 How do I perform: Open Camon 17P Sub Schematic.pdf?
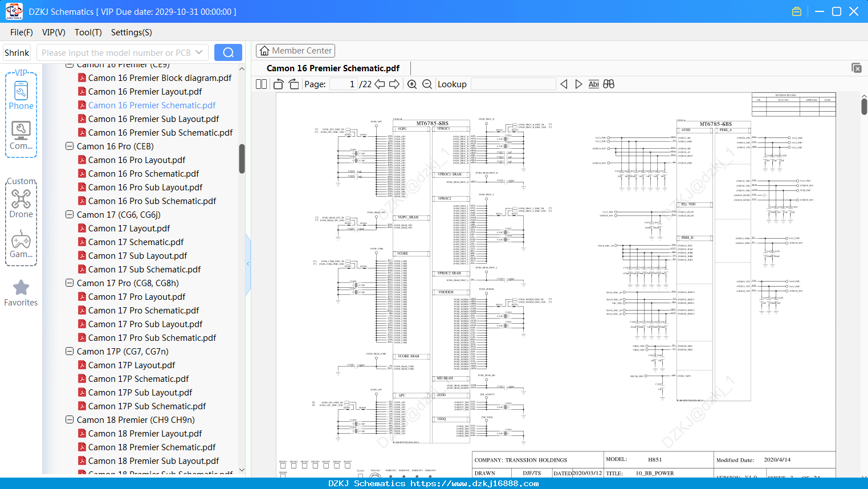147,406
